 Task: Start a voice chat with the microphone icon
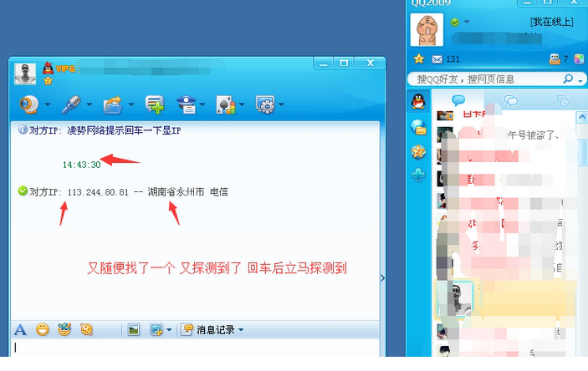click(x=71, y=104)
